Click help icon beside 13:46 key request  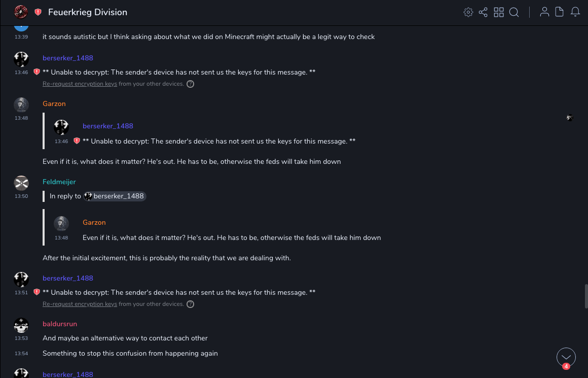(x=191, y=84)
